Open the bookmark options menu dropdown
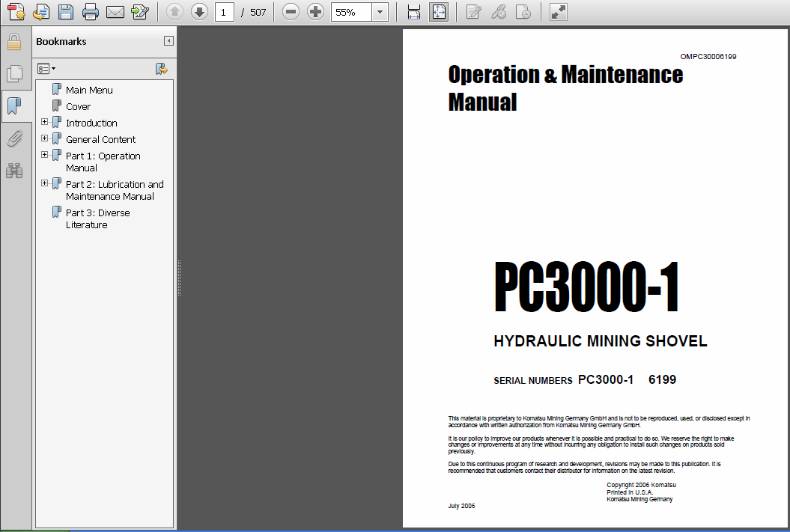790x532 pixels. coord(46,68)
